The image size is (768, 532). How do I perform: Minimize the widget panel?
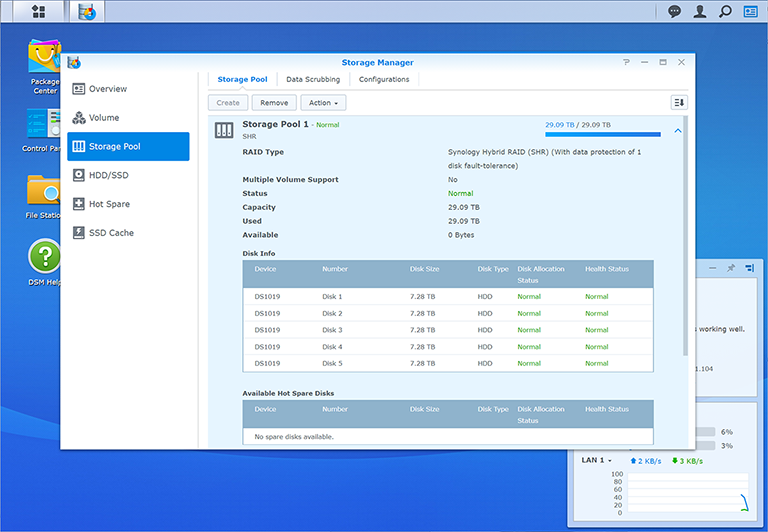pos(713,268)
